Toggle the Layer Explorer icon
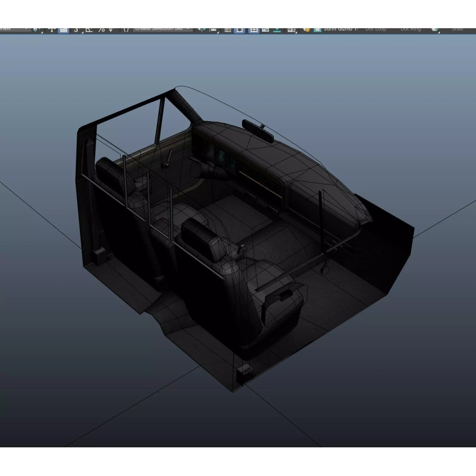 tap(239, 30)
